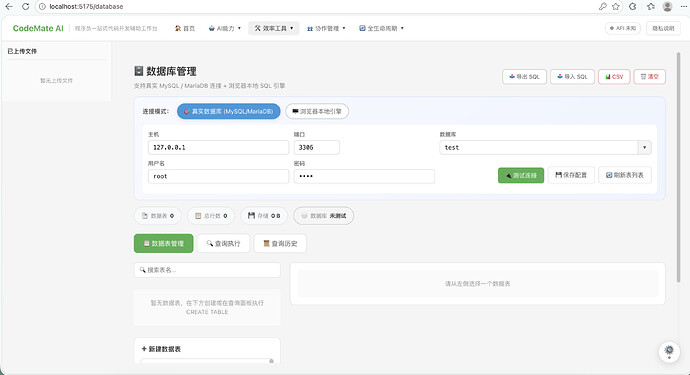The width and height of the screenshot is (690, 375).
Task: Go to the 首页 home menu item
Action: click(x=184, y=28)
